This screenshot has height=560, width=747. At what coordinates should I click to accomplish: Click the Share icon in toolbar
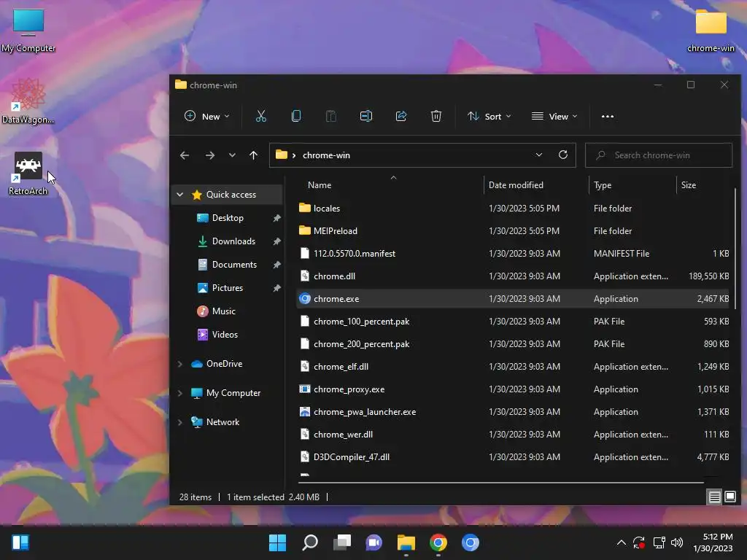[401, 116]
